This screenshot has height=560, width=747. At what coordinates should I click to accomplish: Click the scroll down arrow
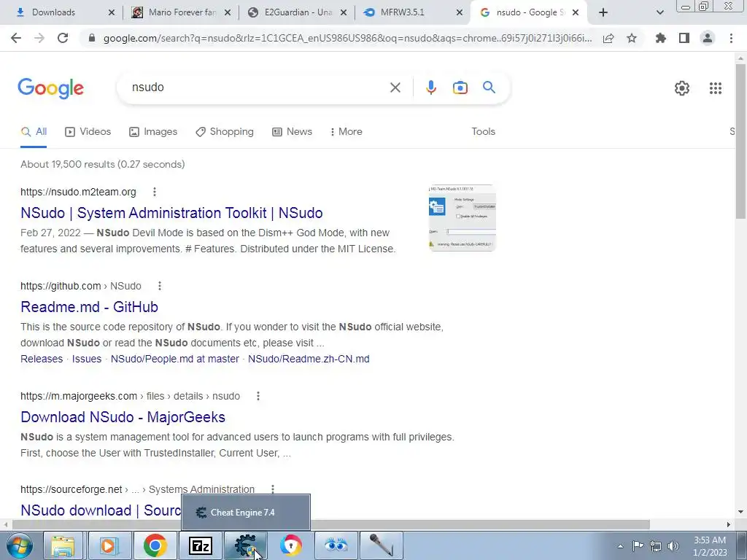(740, 512)
